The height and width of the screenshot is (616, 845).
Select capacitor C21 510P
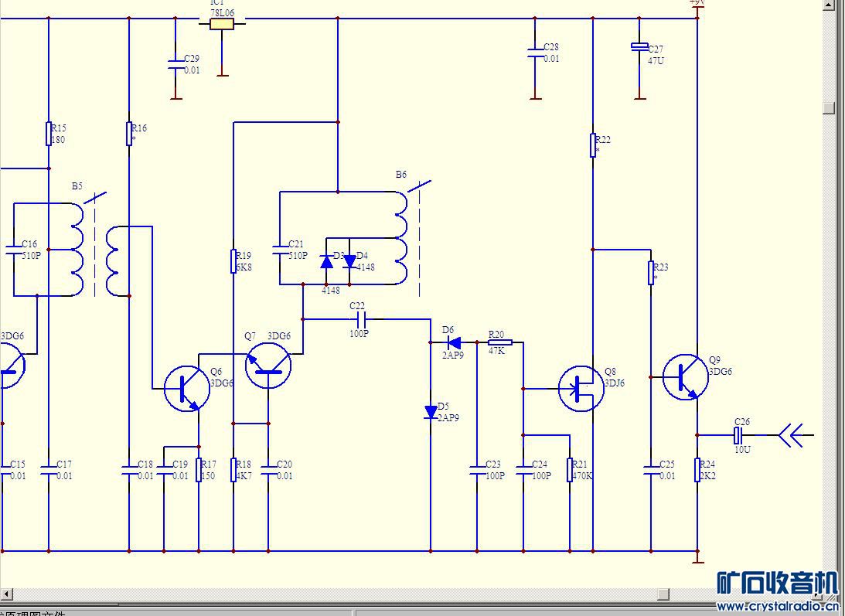[x=280, y=250]
